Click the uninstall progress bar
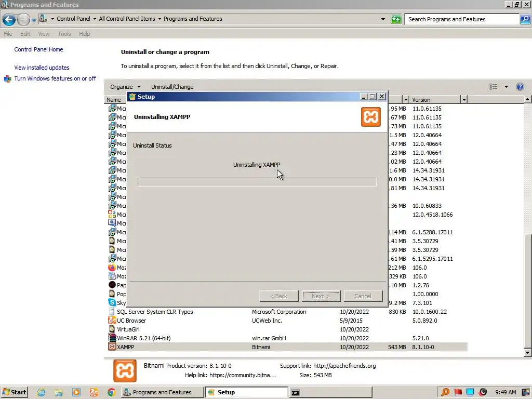532x399 pixels. [257, 182]
